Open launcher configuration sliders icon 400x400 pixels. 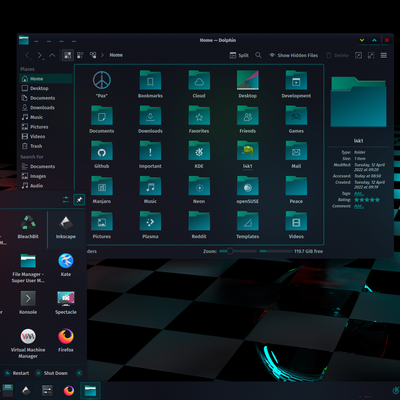pyautogui.click(x=66, y=200)
